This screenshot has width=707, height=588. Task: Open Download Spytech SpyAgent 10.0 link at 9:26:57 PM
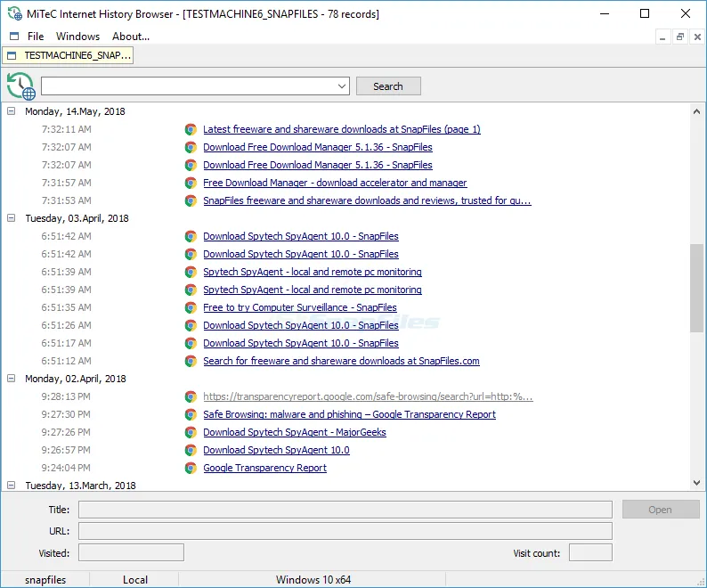(x=276, y=451)
